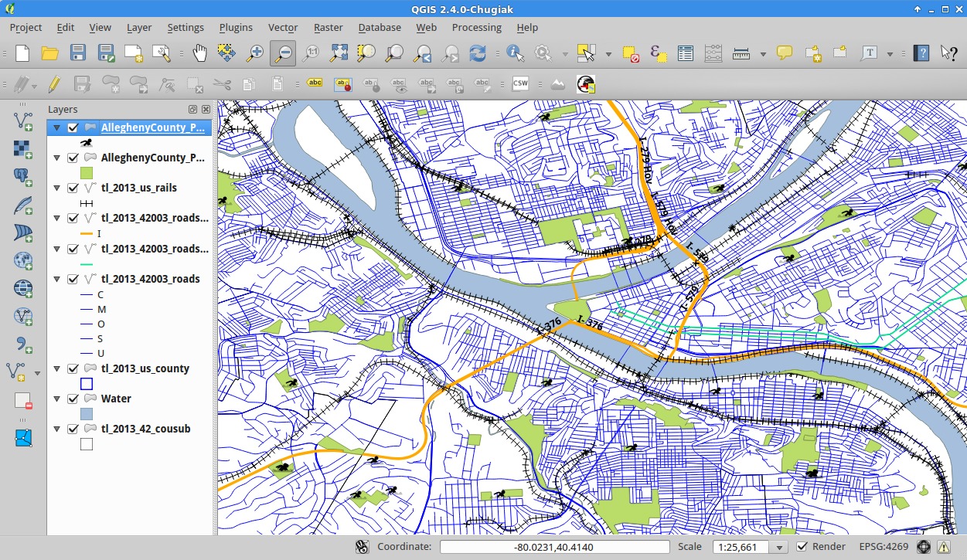Open the attribute table icon
The height and width of the screenshot is (560, 967).
tap(685, 53)
